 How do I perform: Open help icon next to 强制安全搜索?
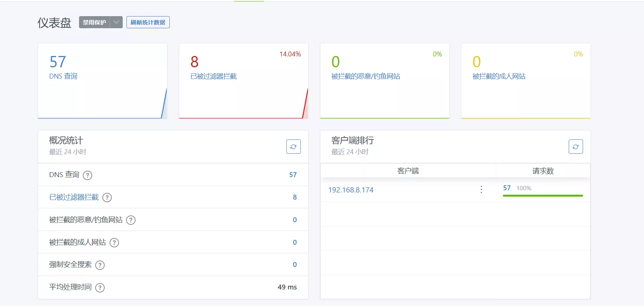click(100, 265)
